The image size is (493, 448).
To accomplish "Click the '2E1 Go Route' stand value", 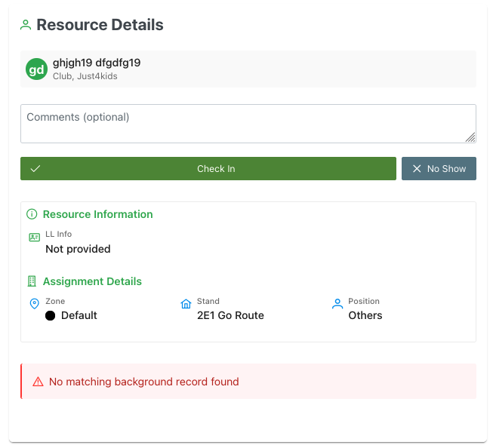I will coord(230,315).
